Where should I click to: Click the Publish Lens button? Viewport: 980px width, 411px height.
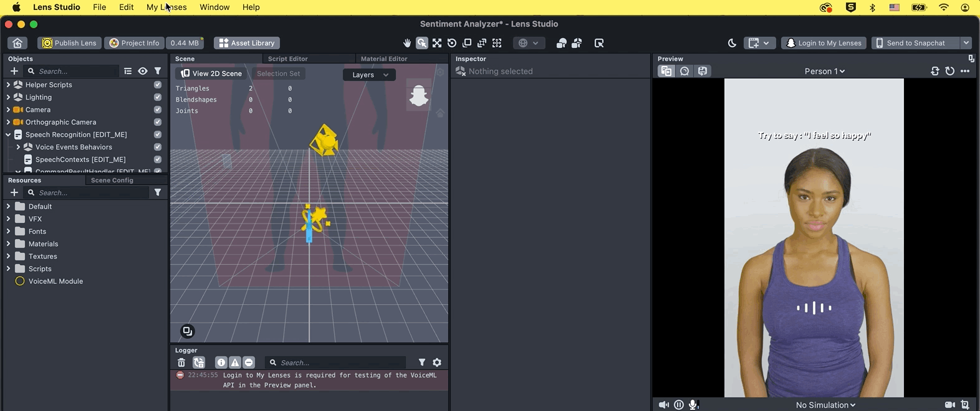click(69, 43)
